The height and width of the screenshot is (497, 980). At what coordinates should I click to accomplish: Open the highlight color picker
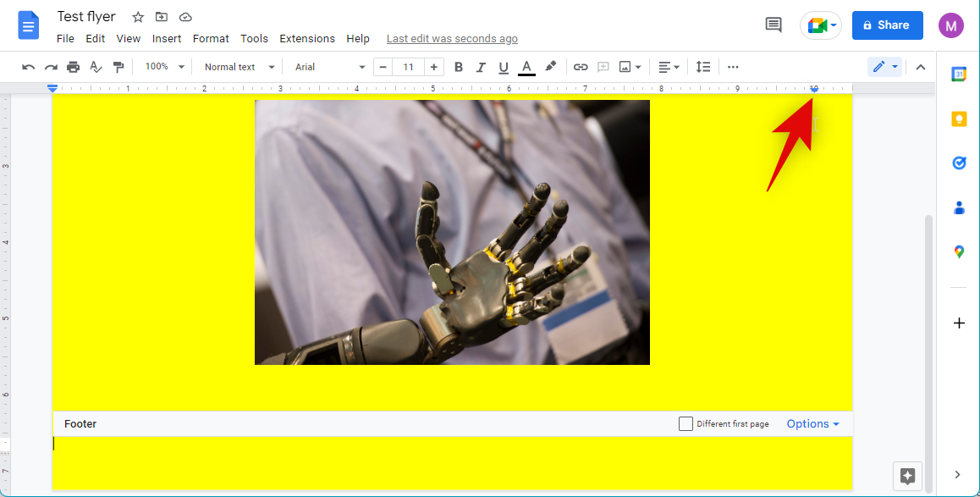550,67
